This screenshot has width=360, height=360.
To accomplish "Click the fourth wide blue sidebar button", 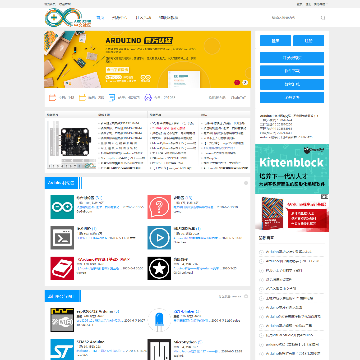I will pyautogui.click(x=292, y=98).
